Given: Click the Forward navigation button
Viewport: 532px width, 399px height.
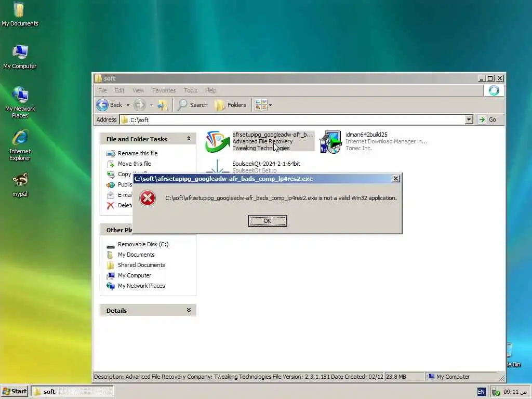Looking at the screenshot, I should [139, 105].
